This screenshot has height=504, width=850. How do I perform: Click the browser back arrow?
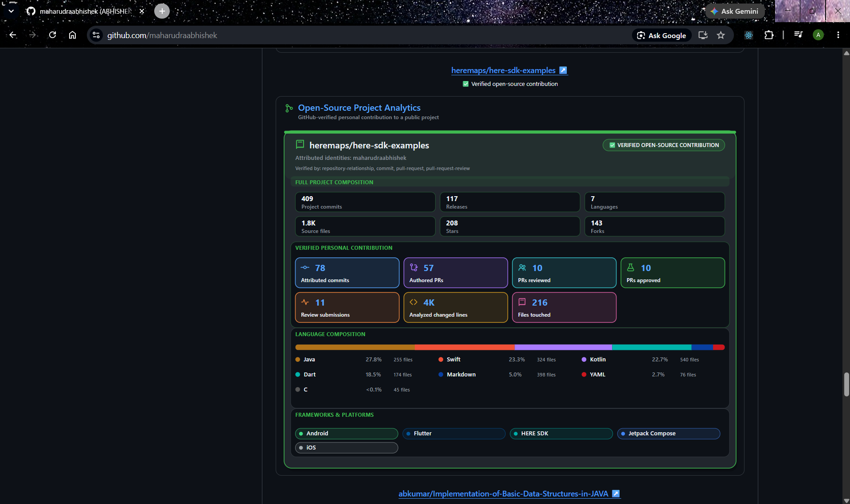pos(13,35)
